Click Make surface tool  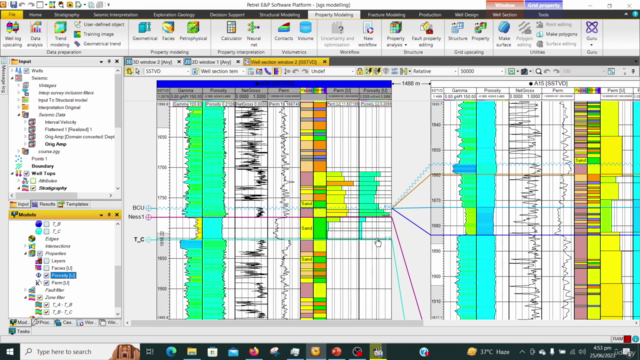504,34
